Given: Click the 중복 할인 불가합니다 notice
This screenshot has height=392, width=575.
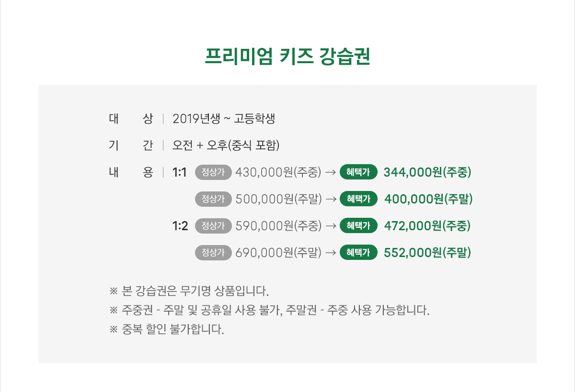Looking at the screenshot, I should (x=167, y=330).
